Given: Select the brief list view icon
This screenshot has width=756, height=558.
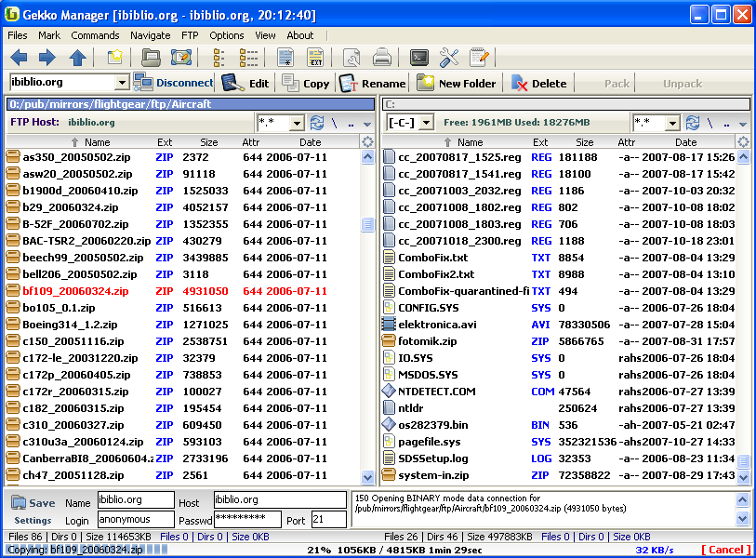Looking at the screenshot, I should point(219,58).
